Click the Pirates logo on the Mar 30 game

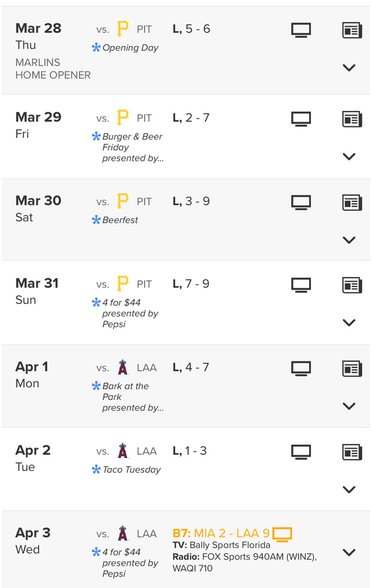122,201
